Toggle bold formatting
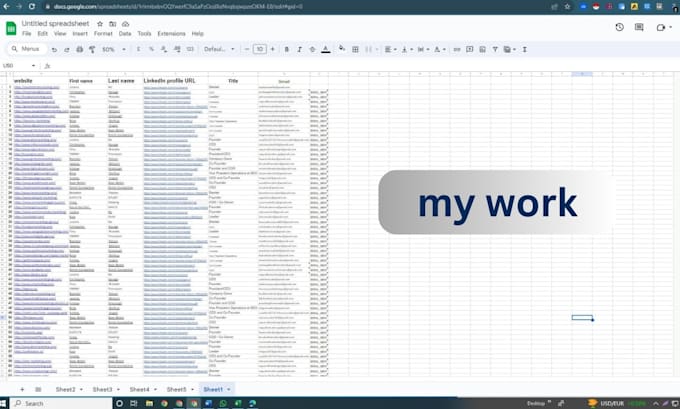Image resolution: width=680 pixels, height=409 pixels. pos(287,49)
